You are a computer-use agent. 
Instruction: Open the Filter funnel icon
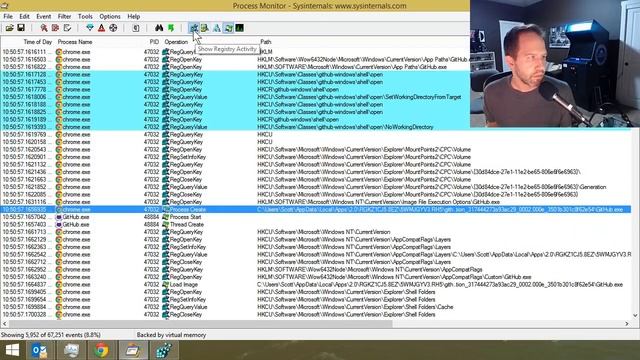tap(90, 28)
